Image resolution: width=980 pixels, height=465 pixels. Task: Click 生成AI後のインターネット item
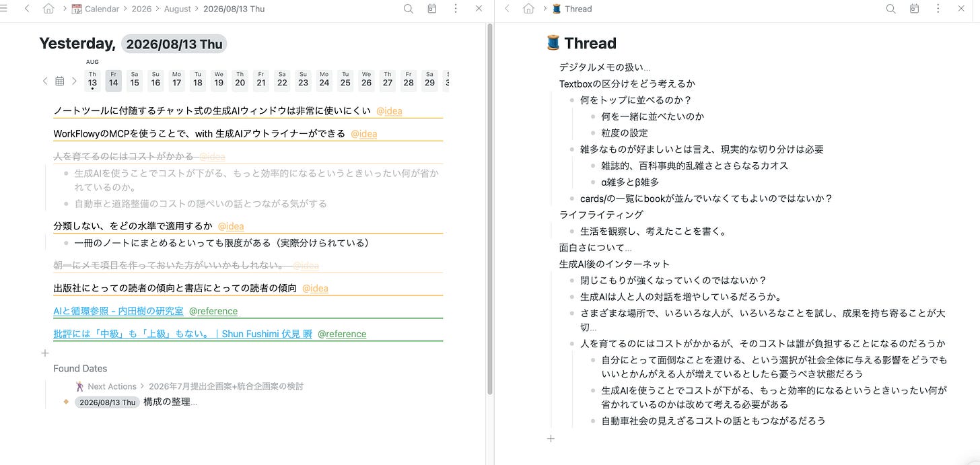615,264
